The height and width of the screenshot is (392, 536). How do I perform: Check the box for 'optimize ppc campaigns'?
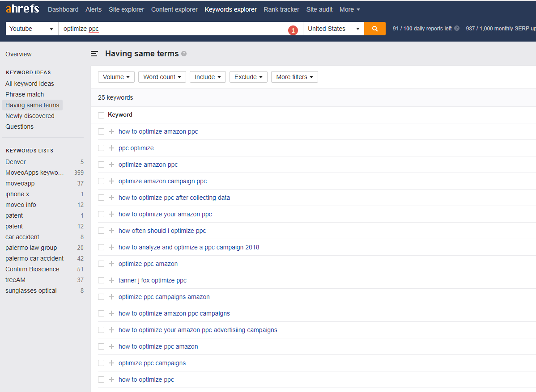point(101,363)
